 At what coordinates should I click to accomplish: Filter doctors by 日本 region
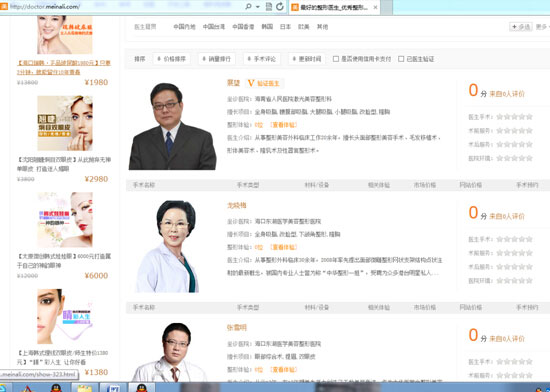coord(285,27)
